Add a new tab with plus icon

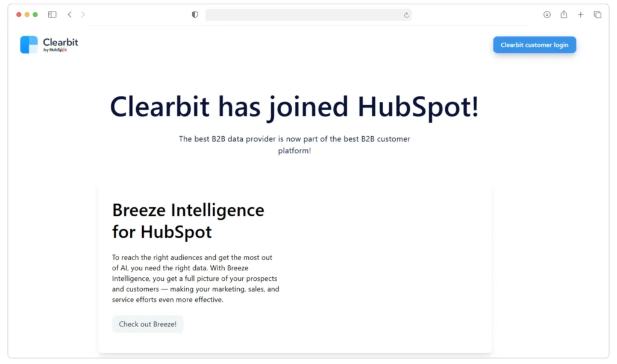tap(581, 14)
